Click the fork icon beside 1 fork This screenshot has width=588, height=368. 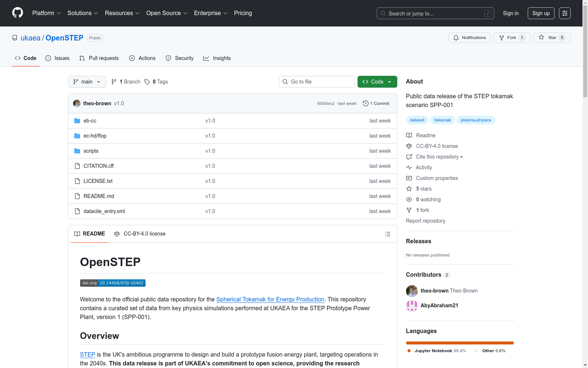pyautogui.click(x=409, y=210)
